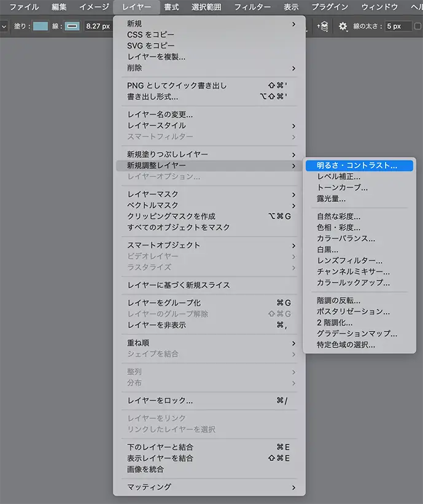Close the open レイヤー menu tab
Viewport: 423px width, 504px height.
137,7
